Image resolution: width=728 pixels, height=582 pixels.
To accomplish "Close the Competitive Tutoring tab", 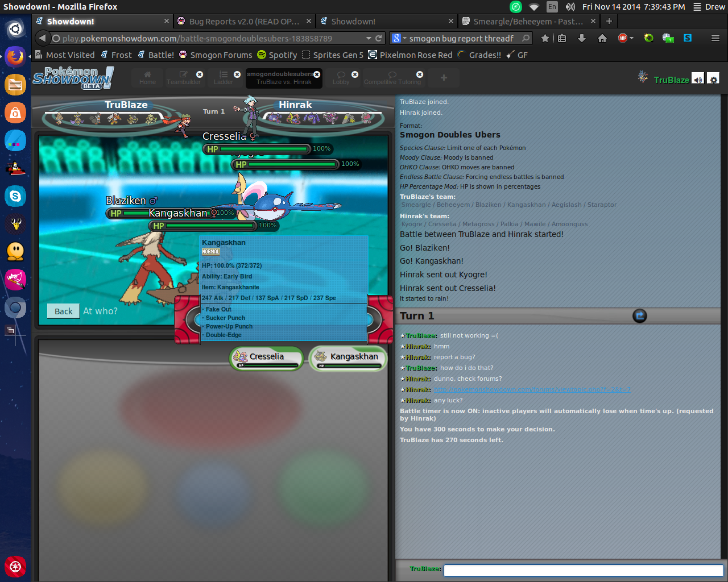I will [x=420, y=74].
